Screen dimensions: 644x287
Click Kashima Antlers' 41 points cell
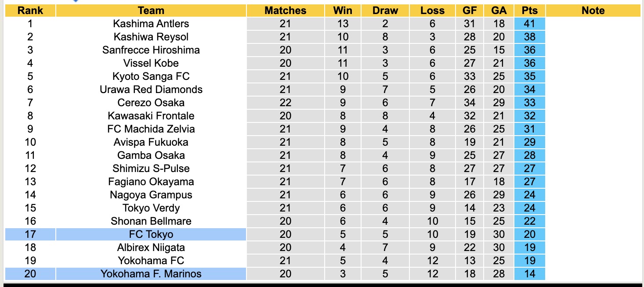coord(530,24)
